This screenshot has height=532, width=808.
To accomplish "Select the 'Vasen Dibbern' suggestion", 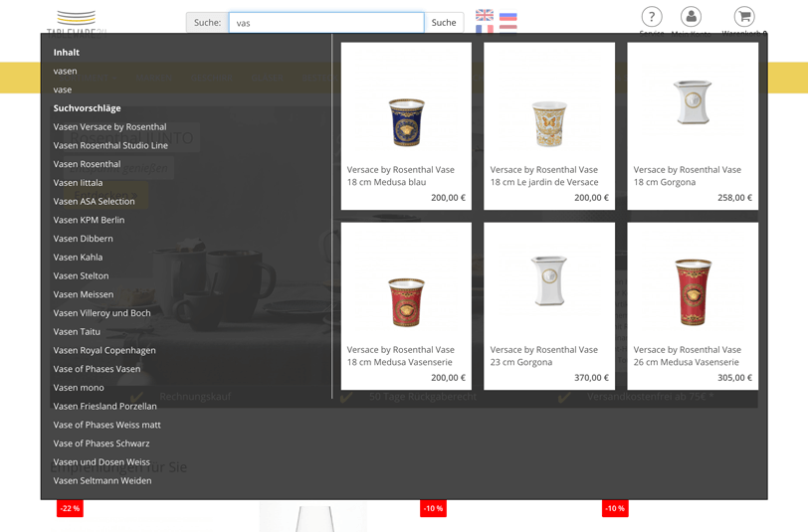I will [83, 239].
